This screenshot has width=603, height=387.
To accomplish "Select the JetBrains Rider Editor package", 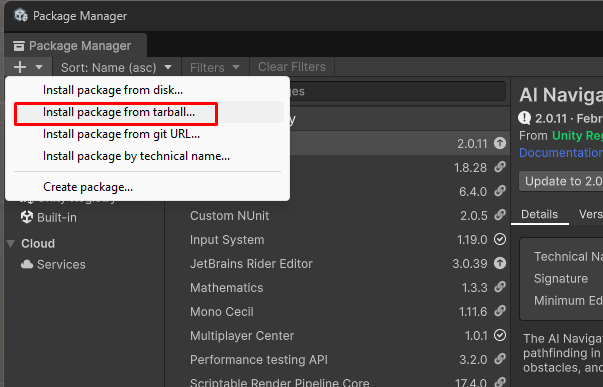I will click(x=251, y=264).
